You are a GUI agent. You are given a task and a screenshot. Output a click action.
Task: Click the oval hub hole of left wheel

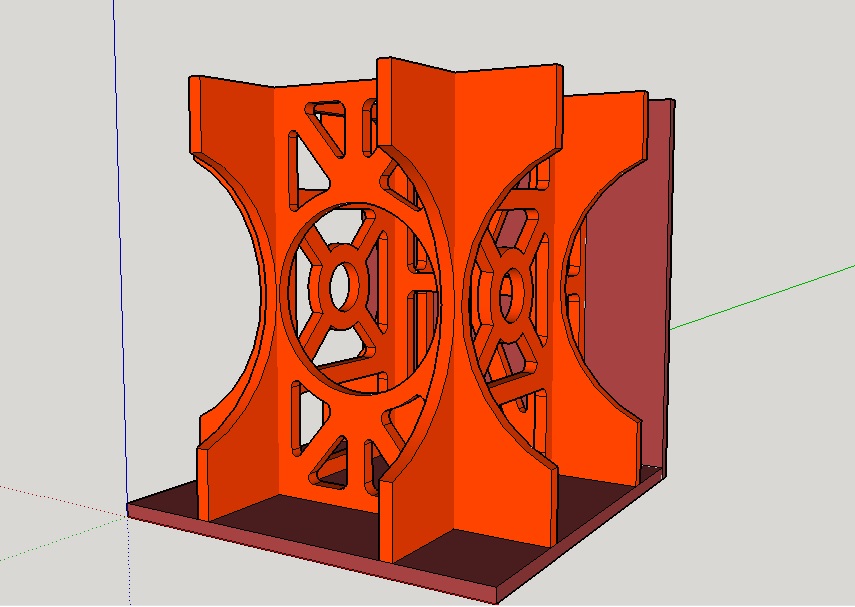[341, 286]
